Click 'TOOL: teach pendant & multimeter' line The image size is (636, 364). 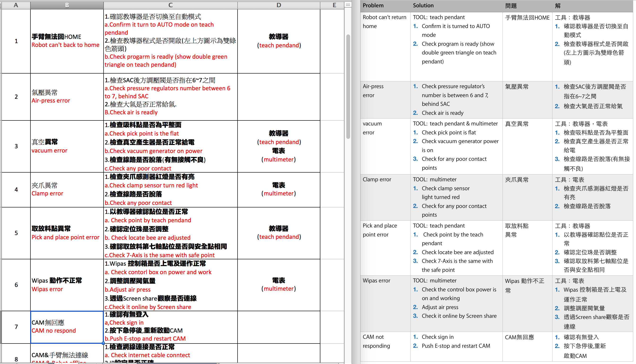pos(455,124)
